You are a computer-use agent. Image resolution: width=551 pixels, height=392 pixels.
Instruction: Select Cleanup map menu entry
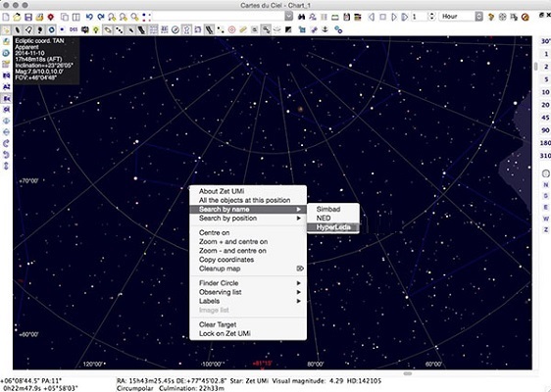pos(248,269)
